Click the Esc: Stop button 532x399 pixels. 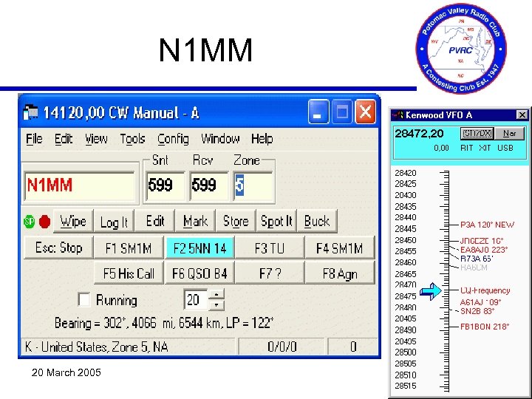tap(58, 248)
